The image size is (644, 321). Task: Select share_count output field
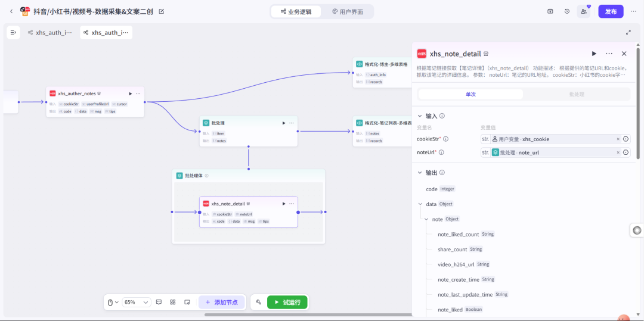point(460,250)
